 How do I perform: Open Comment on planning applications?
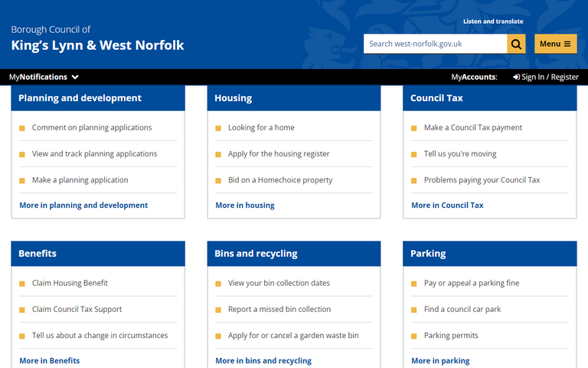pyautogui.click(x=92, y=128)
